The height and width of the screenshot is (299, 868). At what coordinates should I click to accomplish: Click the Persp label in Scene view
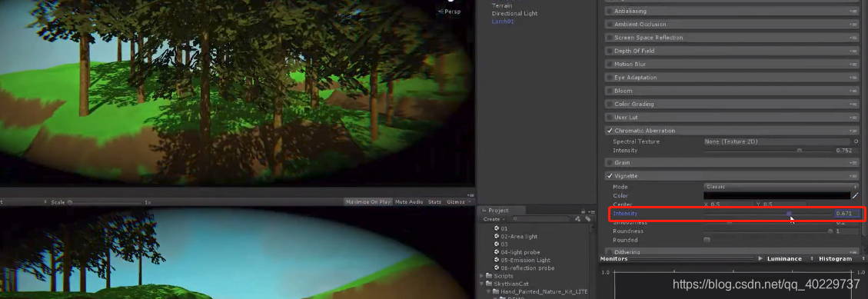450,11
